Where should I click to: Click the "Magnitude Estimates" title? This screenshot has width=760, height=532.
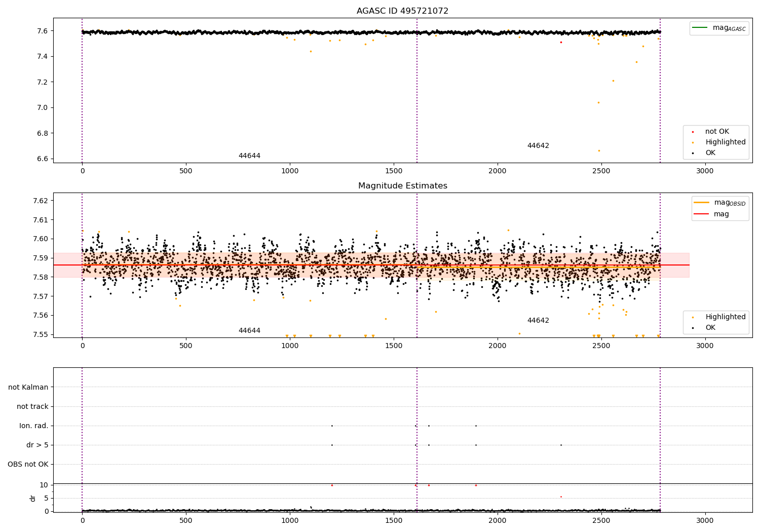(402, 186)
